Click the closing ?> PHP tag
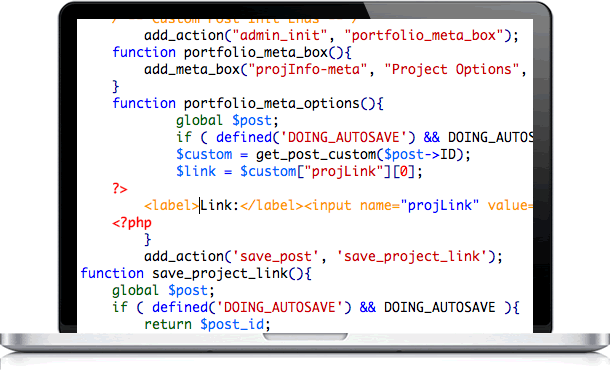The width and height of the screenshot is (610, 370). point(120,189)
